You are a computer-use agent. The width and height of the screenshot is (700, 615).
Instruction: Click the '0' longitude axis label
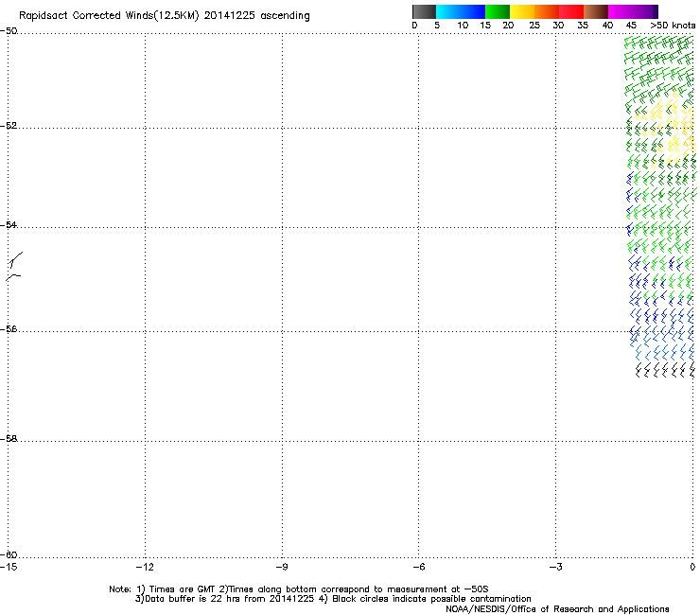pos(692,567)
